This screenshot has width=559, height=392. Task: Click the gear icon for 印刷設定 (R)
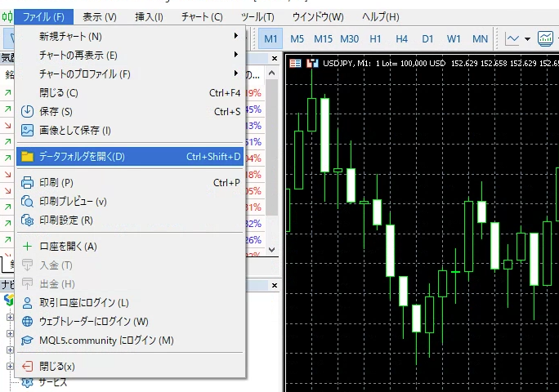click(x=27, y=220)
